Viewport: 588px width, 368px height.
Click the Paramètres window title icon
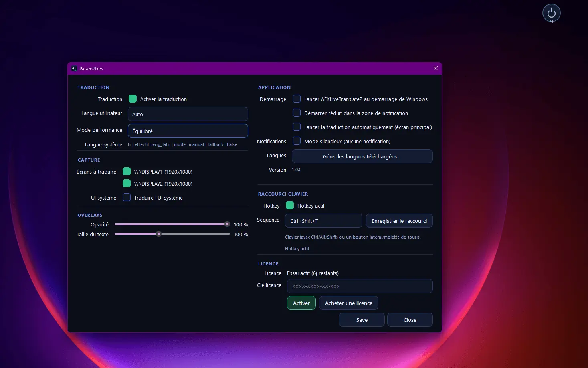pyautogui.click(x=74, y=69)
